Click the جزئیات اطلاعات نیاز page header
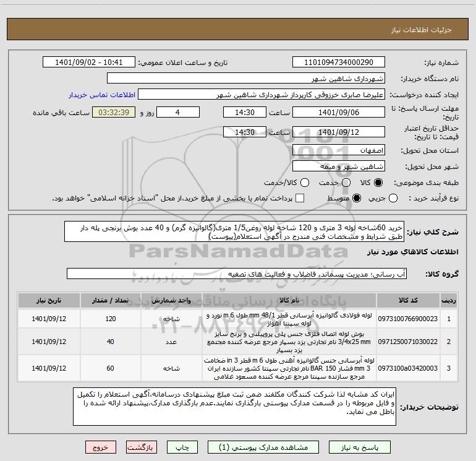 pos(421,30)
